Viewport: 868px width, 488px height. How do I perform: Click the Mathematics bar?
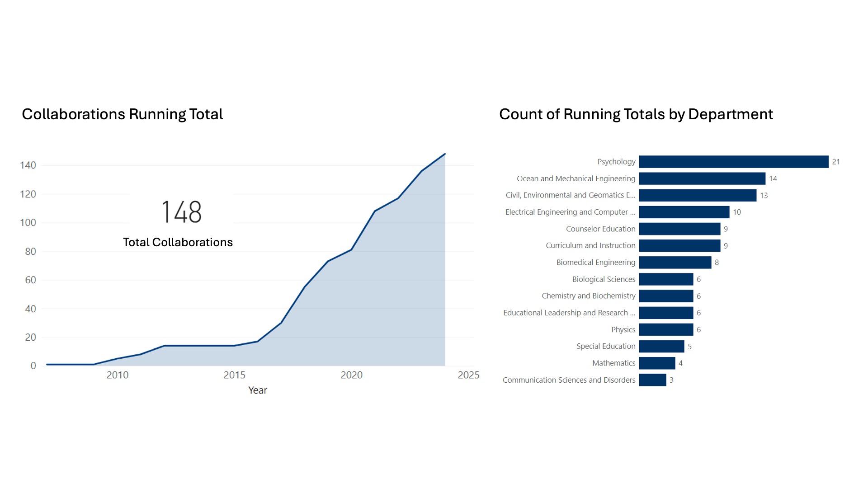(x=657, y=363)
